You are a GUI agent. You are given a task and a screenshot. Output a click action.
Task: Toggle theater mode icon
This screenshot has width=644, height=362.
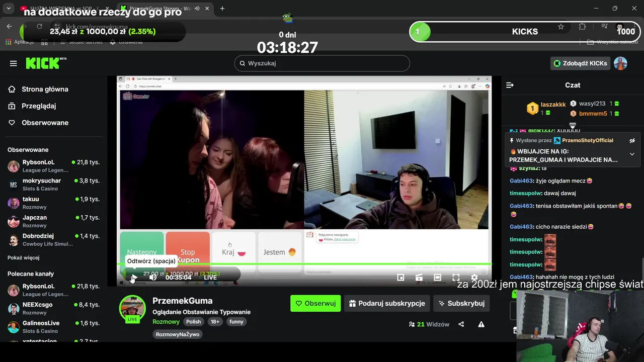(x=437, y=277)
